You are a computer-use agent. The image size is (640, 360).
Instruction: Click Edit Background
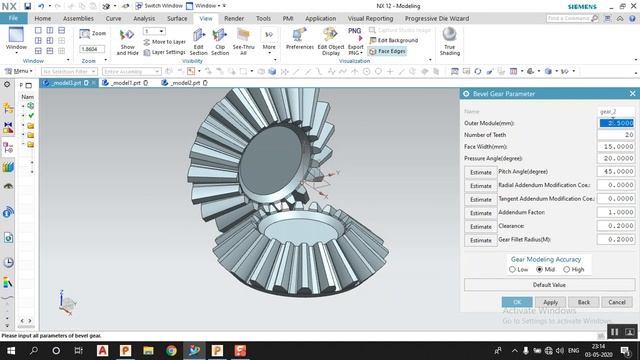pyautogui.click(x=394, y=40)
